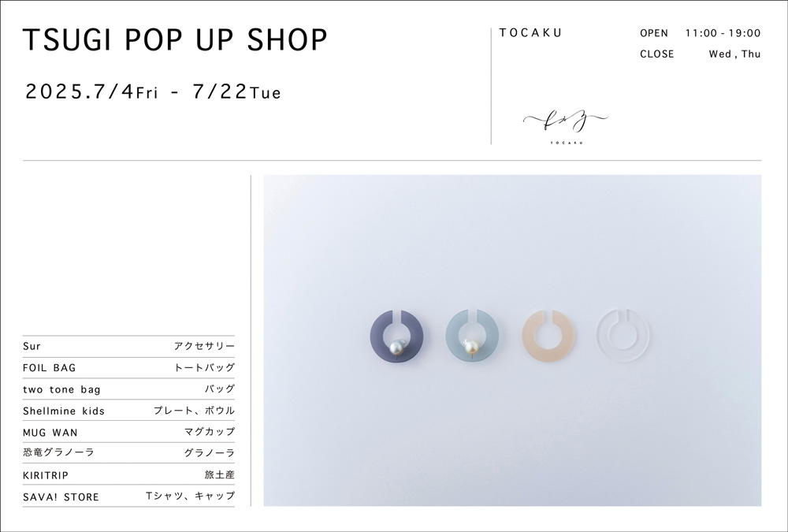This screenshot has height=532, width=788.
Task: Select the Shellmine kids entry
Action: coord(128,411)
